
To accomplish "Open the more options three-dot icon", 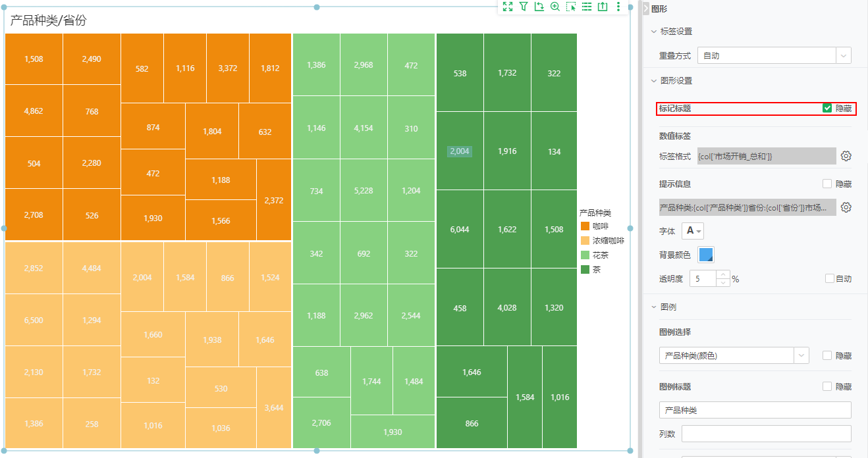I will coord(618,7).
